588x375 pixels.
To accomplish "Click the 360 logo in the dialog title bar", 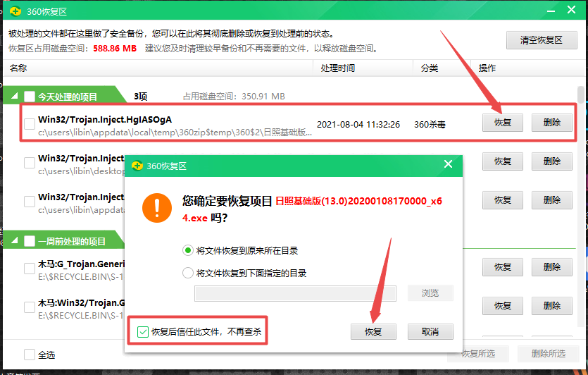I will tap(137, 166).
